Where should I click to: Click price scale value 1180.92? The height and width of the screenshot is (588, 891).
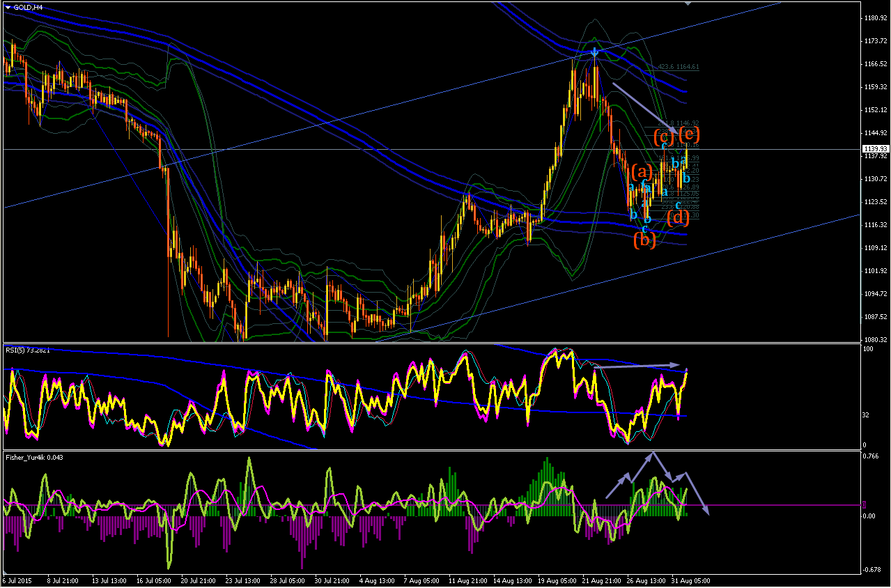[x=874, y=18]
